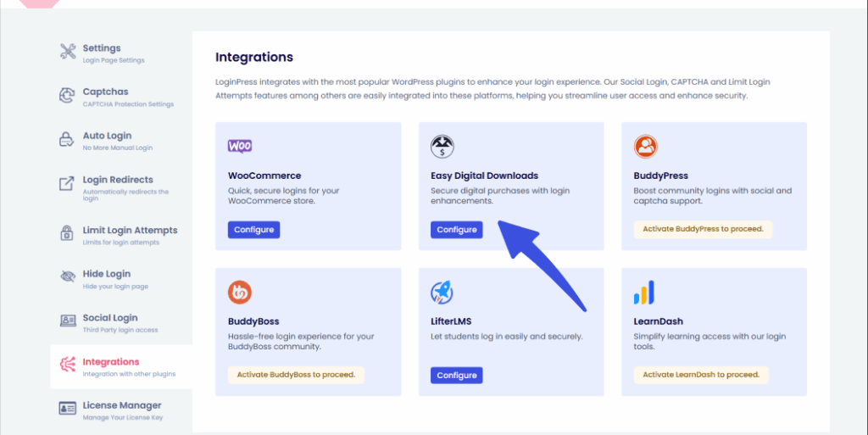Select the Integrations tab label
This screenshot has height=435, width=868.
click(x=111, y=362)
